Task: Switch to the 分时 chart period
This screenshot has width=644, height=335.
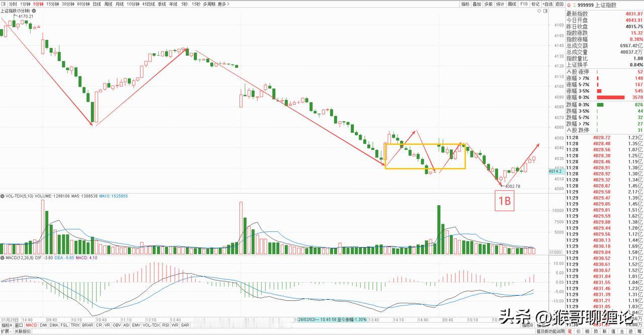Action: 13,4
